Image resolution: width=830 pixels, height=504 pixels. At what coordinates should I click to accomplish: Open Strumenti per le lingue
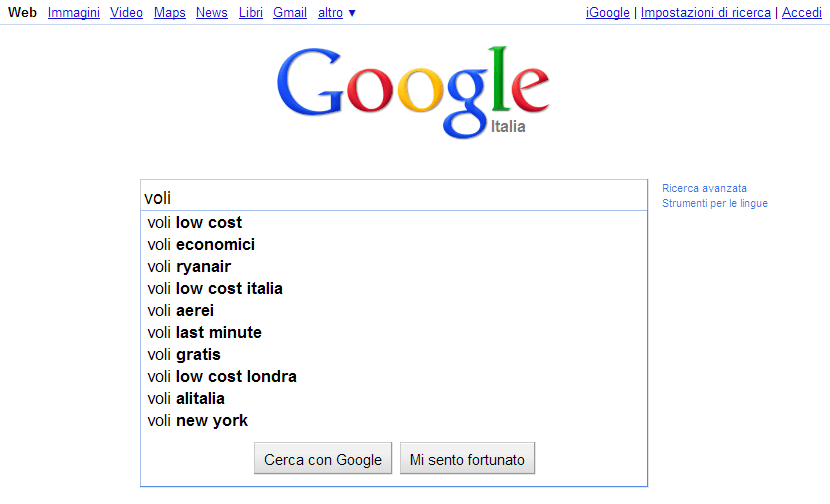[x=714, y=204]
